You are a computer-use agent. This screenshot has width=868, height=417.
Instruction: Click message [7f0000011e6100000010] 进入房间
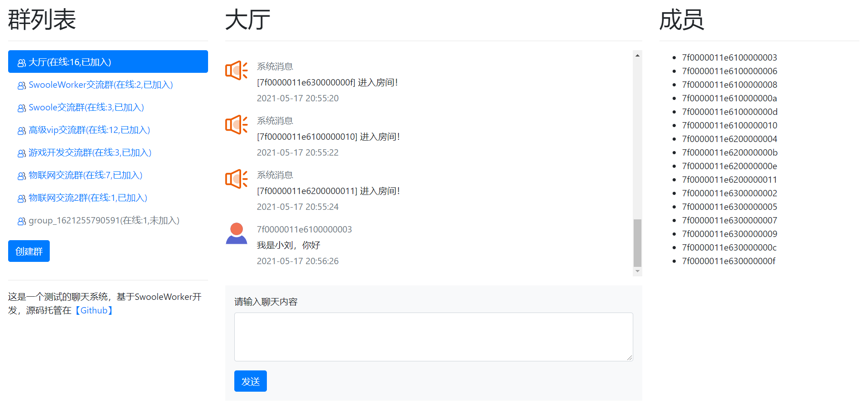click(x=328, y=137)
